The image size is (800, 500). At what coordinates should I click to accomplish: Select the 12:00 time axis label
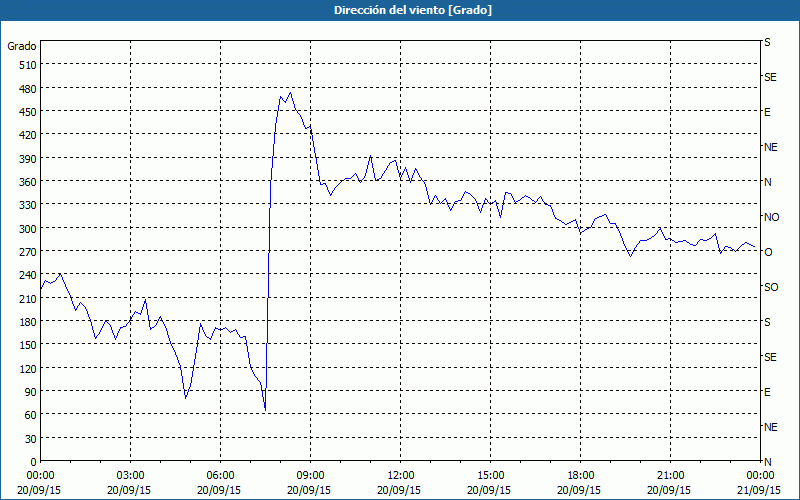coord(401,476)
